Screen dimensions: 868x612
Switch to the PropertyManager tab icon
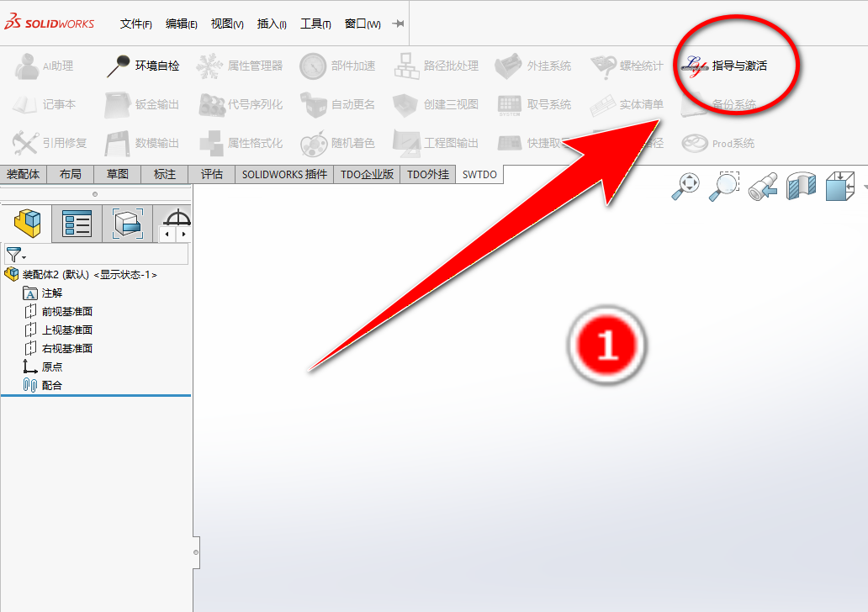pos(77,224)
